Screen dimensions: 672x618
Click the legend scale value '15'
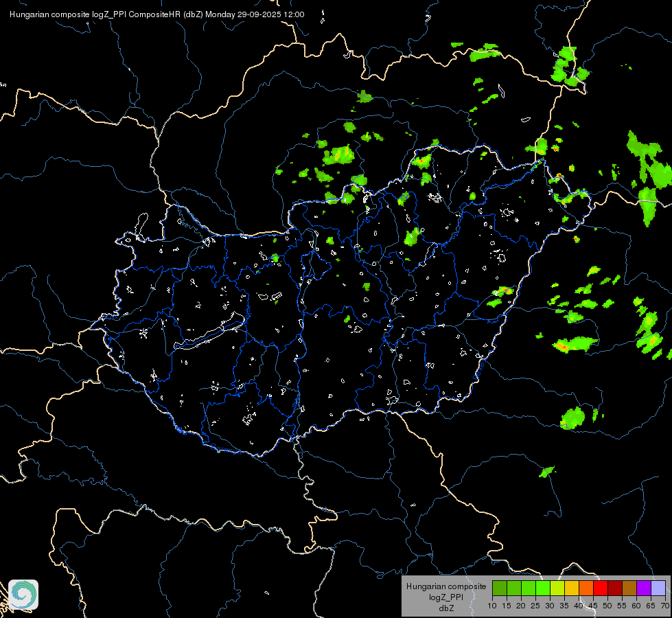tap(507, 606)
